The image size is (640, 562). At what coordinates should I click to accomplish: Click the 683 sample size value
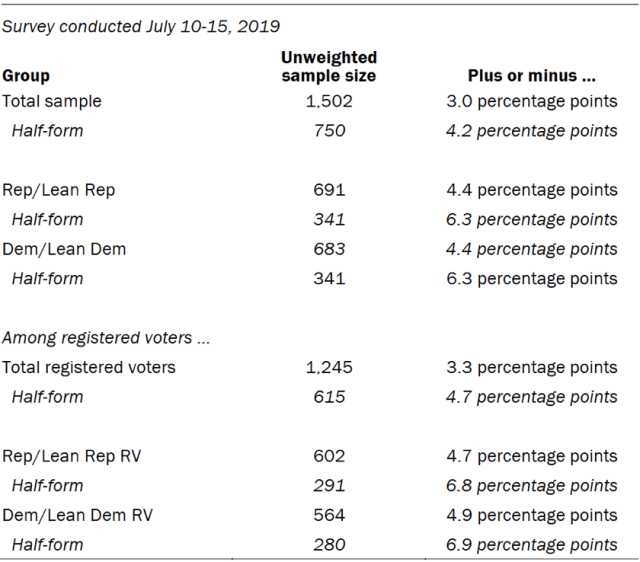click(329, 249)
